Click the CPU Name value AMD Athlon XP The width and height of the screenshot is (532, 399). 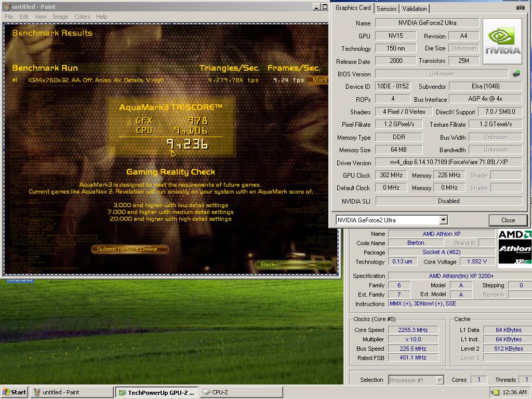click(x=442, y=234)
